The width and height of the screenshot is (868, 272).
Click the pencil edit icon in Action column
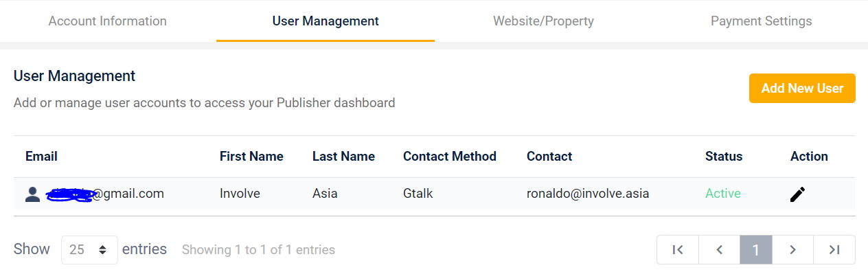point(797,194)
